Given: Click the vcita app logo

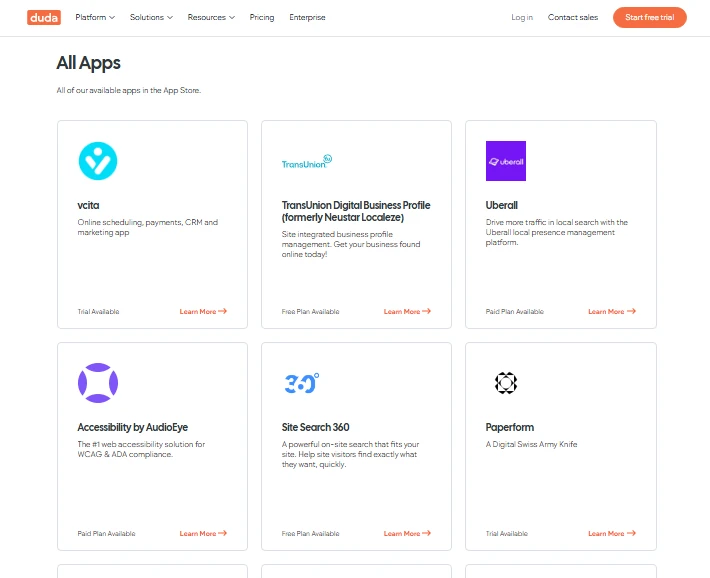Looking at the screenshot, I should pos(98,161).
